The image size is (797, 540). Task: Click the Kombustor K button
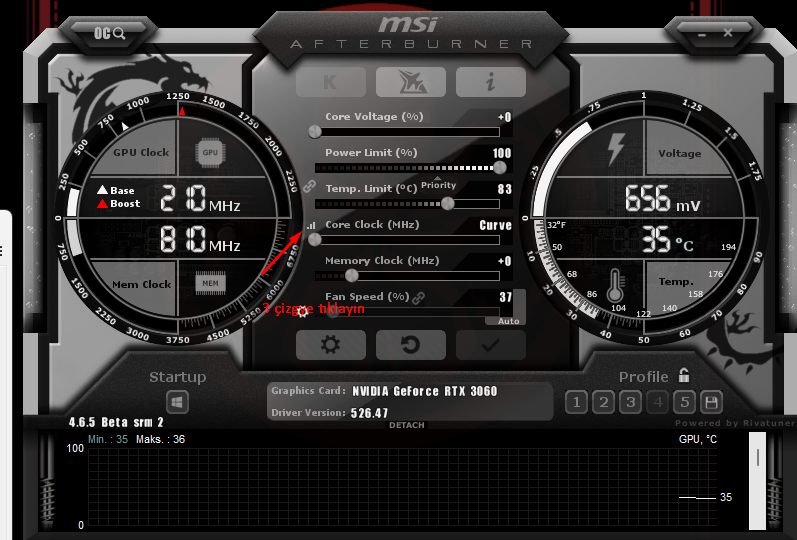pyautogui.click(x=331, y=81)
